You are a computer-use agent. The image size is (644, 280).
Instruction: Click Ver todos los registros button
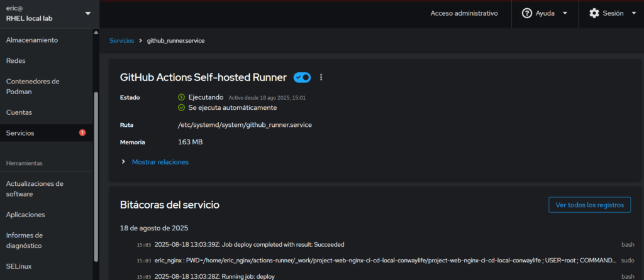click(x=589, y=205)
